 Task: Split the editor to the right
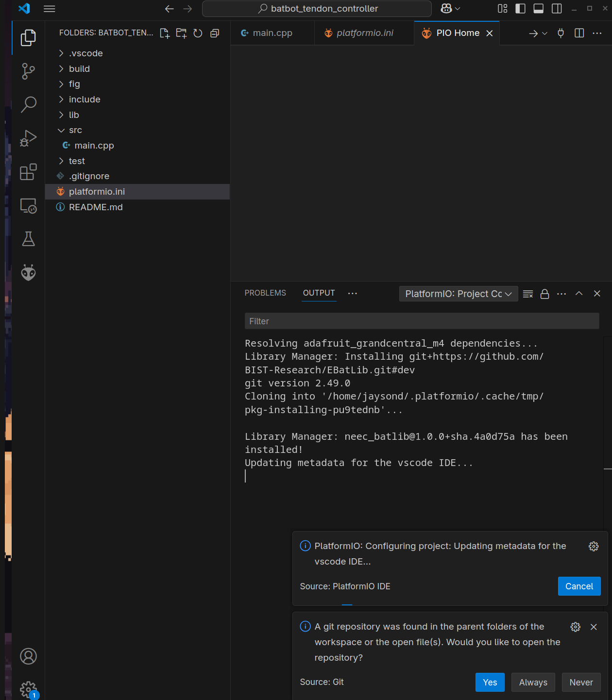[579, 33]
